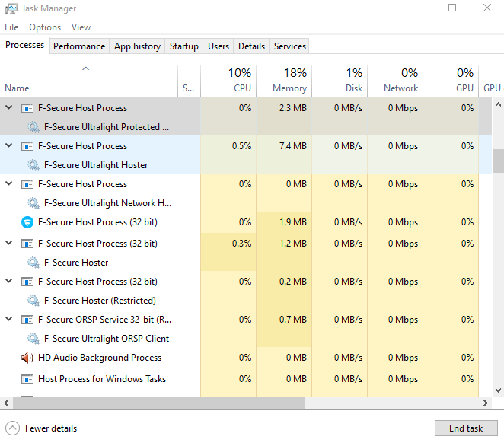Image resolution: width=504 pixels, height=446 pixels.
Task: Click the HD Audio Background Process speaker icon
Action: tap(27, 358)
